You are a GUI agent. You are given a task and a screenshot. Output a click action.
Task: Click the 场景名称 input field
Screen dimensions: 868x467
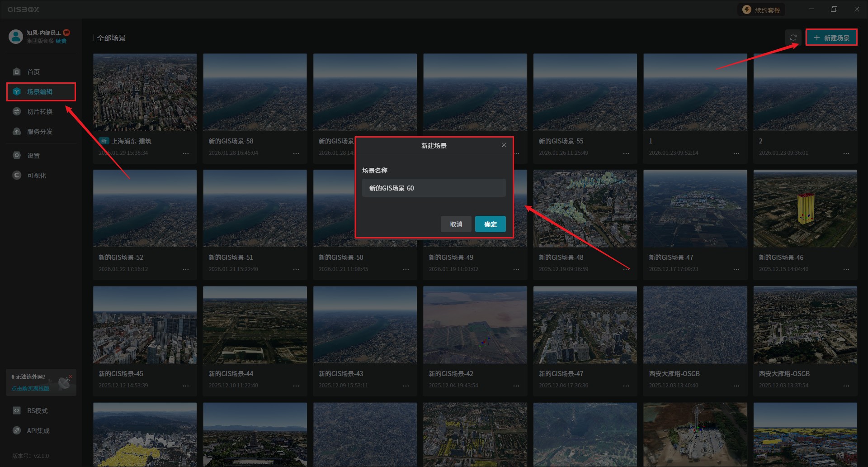434,188
